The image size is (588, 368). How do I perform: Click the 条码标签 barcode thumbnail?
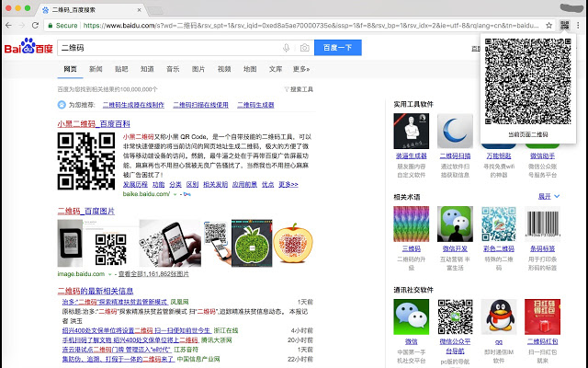click(x=542, y=224)
